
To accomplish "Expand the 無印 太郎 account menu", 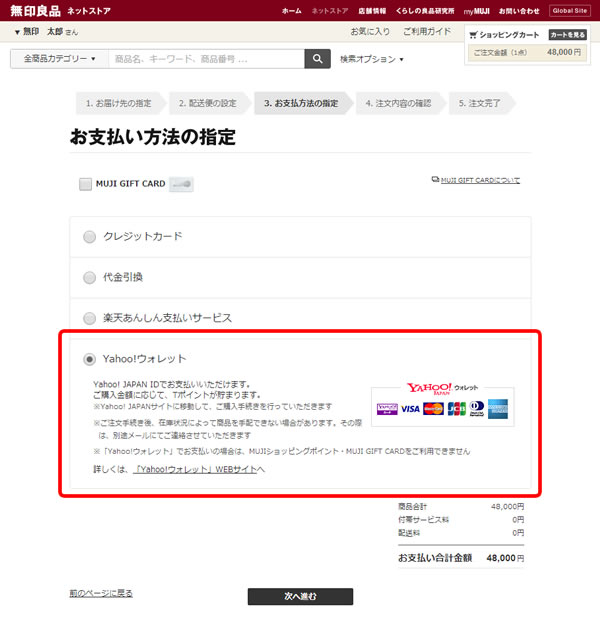I will (47, 32).
